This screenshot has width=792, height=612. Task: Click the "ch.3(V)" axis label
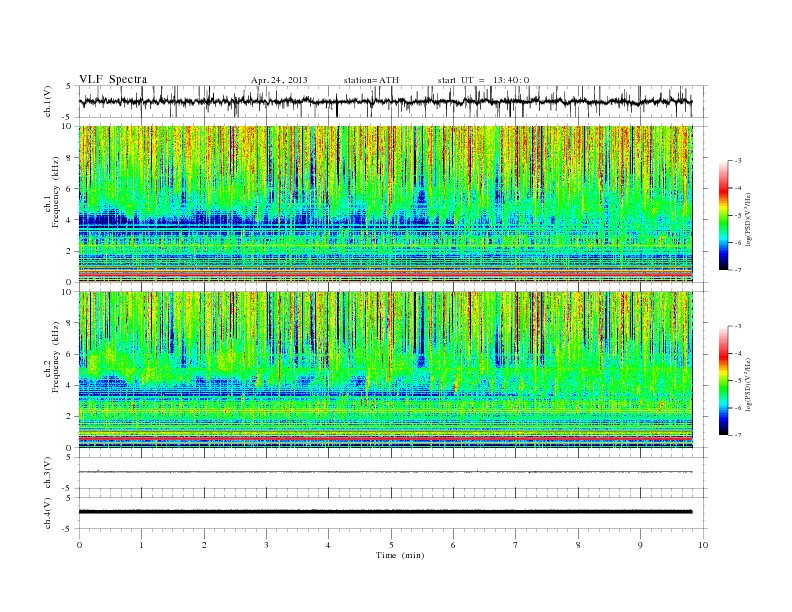click(x=47, y=473)
